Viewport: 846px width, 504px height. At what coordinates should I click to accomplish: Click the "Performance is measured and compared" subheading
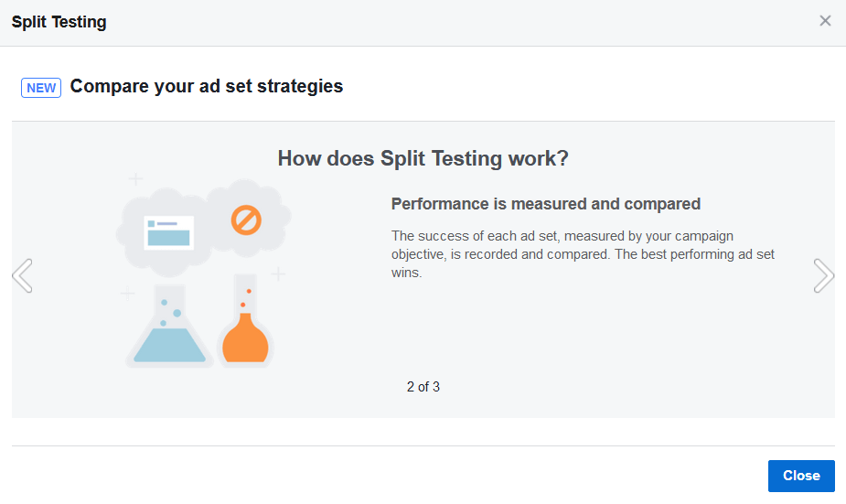click(x=545, y=204)
